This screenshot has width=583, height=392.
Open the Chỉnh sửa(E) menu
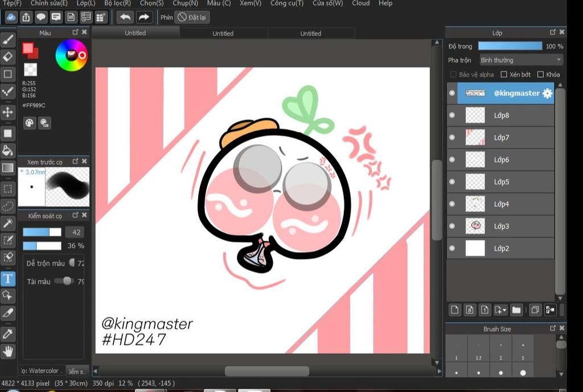pos(49,3)
